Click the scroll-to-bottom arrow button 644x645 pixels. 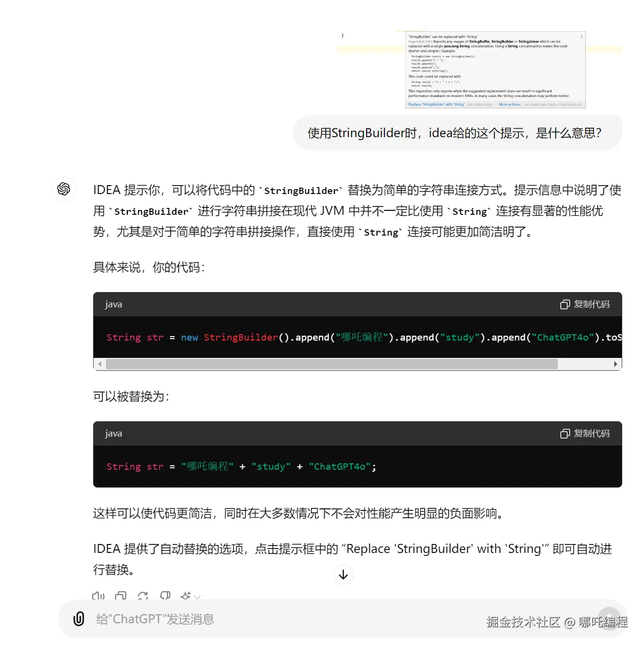pos(343,575)
